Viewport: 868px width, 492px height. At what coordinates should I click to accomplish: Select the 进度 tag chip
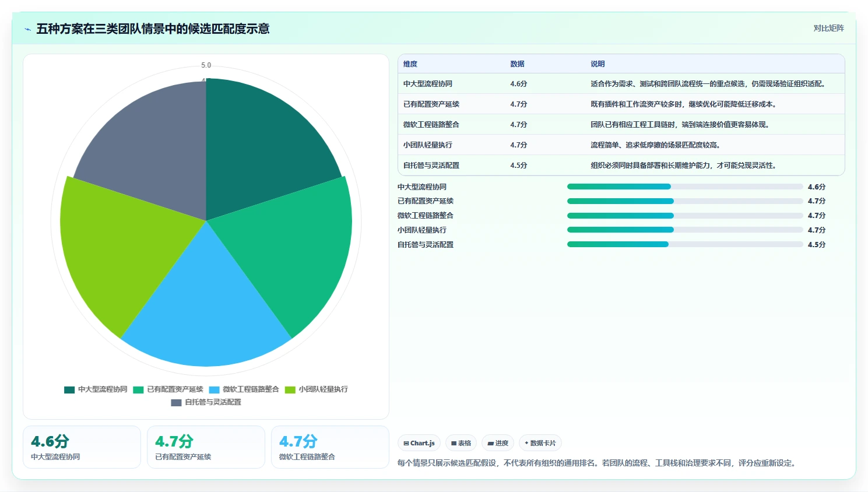click(x=498, y=443)
